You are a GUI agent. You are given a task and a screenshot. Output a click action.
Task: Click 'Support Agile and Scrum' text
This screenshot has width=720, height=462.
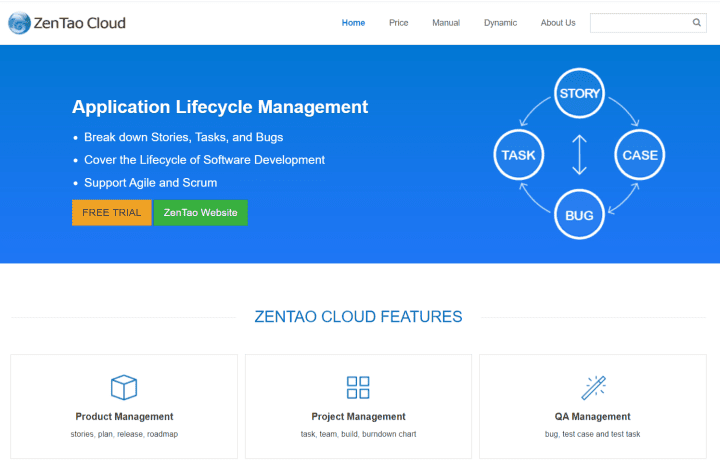[x=151, y=183]
